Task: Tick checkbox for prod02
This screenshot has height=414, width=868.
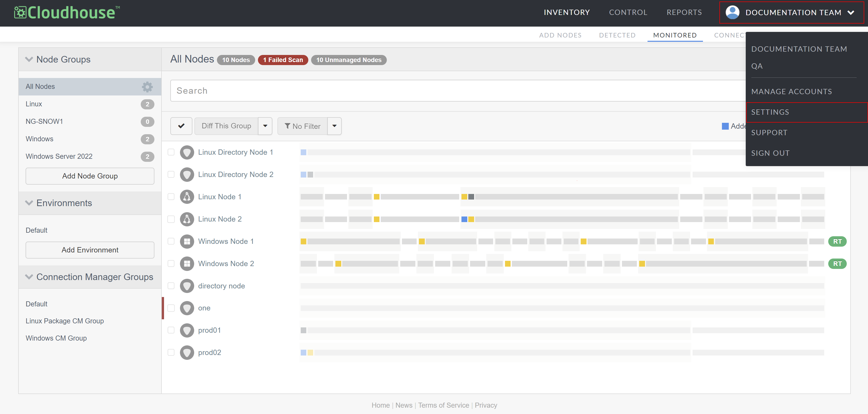Action: [x=171, y=353]
